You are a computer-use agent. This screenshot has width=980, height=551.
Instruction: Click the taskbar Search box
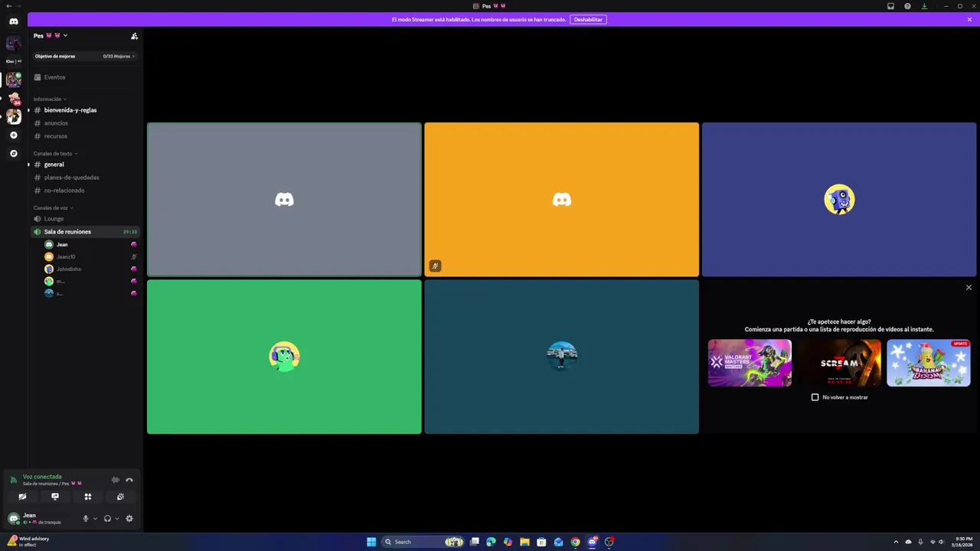click(x=423, y=542)
